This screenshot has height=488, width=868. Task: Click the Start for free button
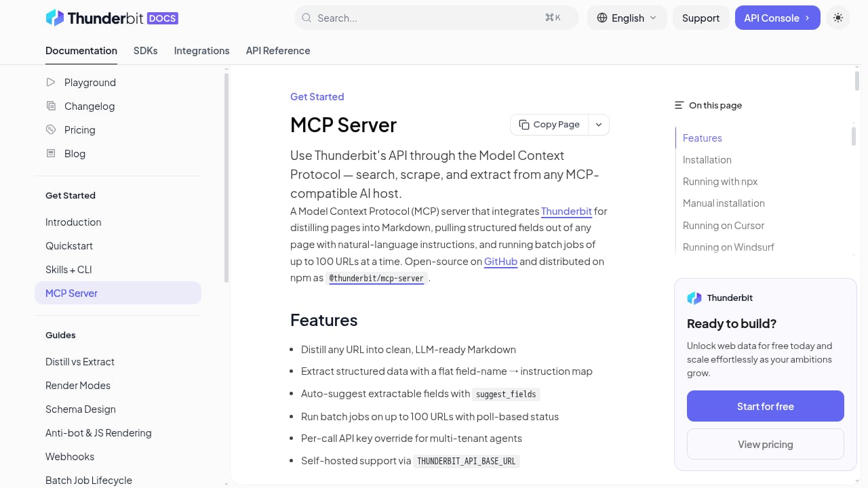pyautogui.click(x=766, y=406)
